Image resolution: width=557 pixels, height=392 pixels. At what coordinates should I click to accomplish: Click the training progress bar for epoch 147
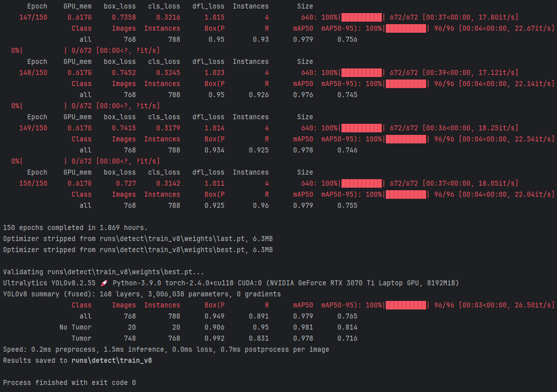[x=362, y=18]
